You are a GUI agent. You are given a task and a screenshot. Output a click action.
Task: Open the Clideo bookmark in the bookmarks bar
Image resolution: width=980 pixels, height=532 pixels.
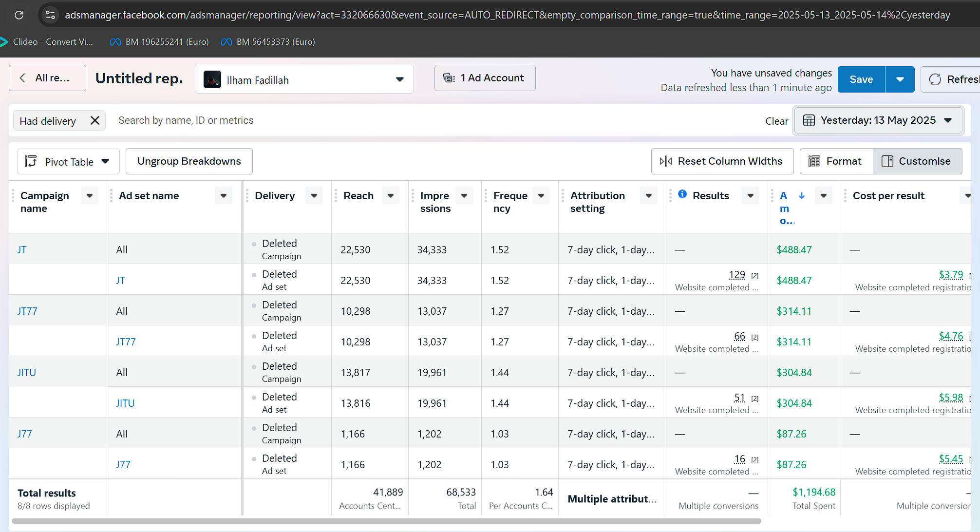coord(47,42)
